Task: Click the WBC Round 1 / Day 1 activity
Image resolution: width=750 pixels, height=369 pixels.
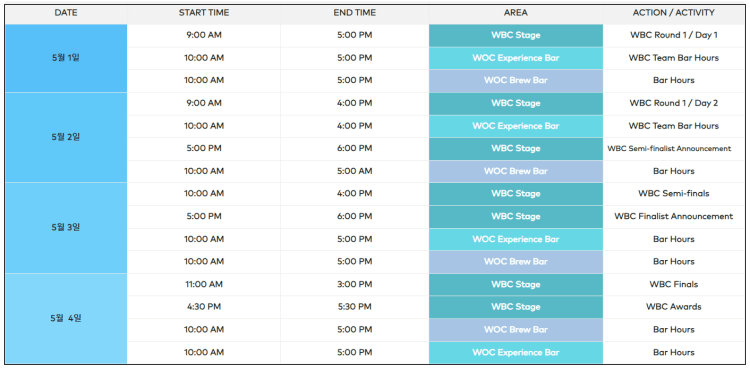Action: [x=673, y=35]
